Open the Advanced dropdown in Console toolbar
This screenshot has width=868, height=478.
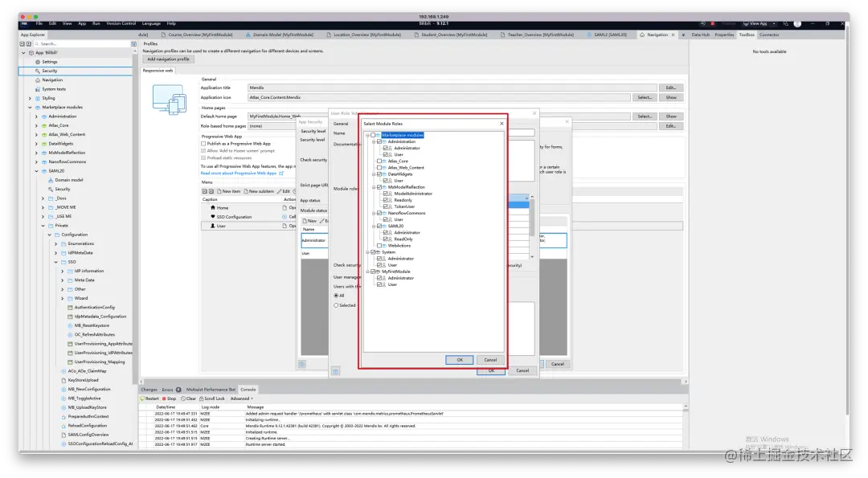click(x=241, y=398)
